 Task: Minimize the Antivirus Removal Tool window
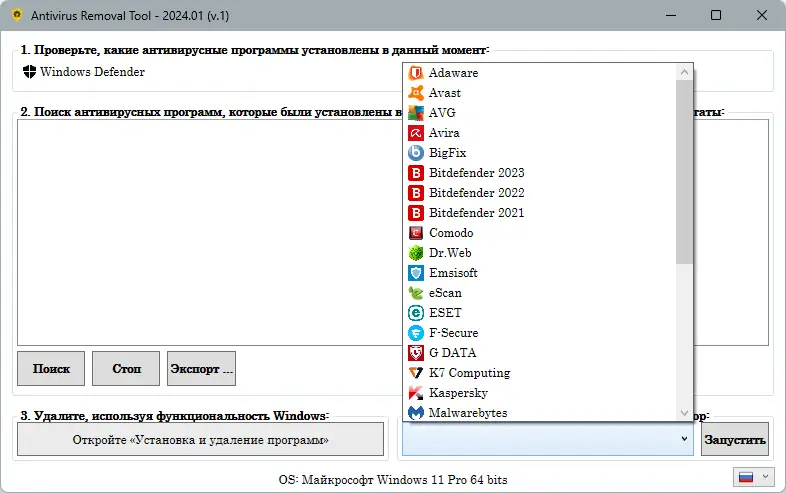point(671,15)
